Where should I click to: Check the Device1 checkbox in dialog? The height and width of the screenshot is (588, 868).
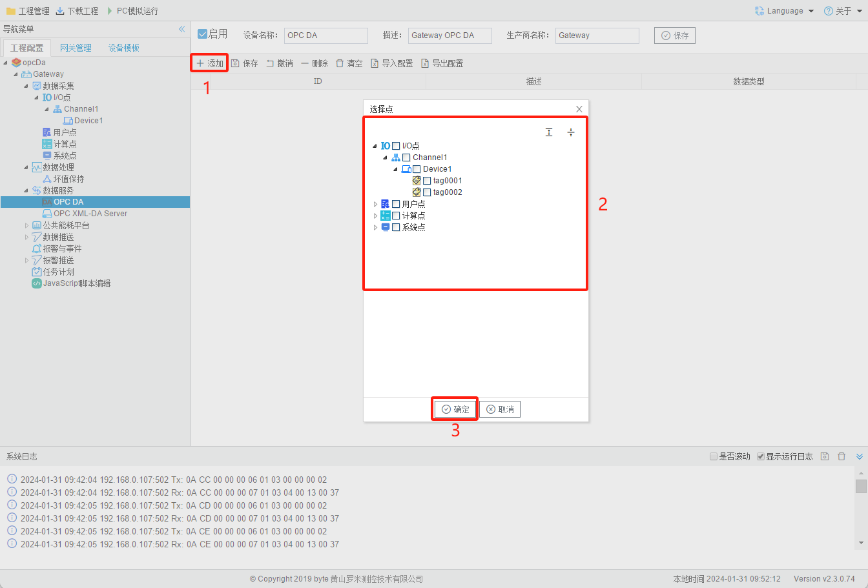coord(417,169)
